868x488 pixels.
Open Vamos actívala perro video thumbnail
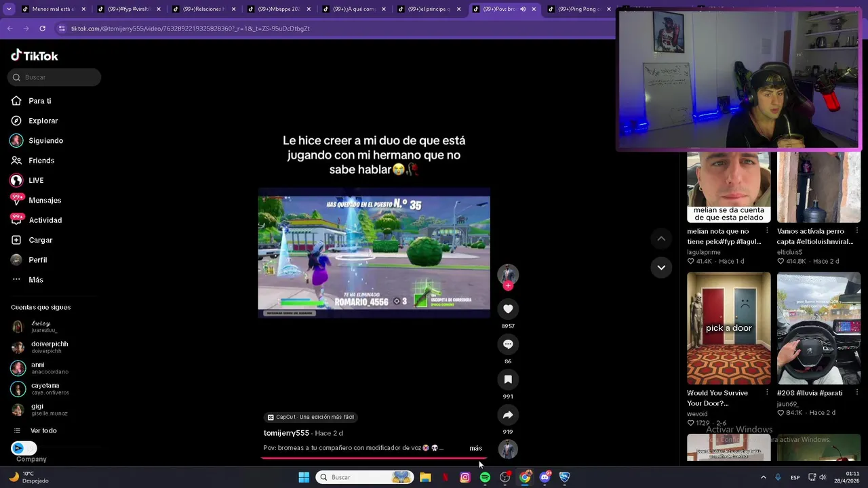click(x=818, y=187)
